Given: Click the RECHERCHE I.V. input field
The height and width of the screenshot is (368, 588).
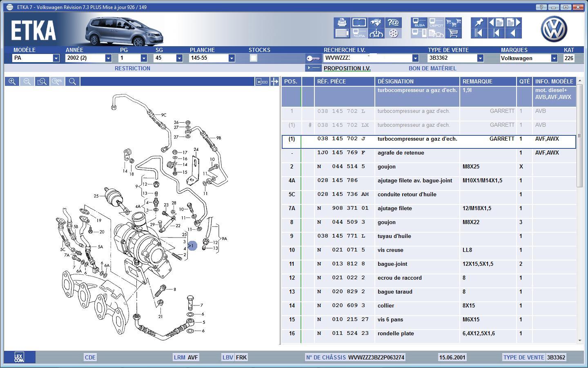Looking at the screenshot, I should (367, 58).
